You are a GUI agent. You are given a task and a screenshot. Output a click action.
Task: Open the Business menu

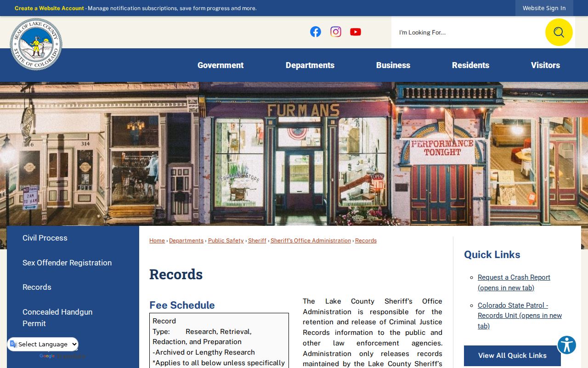[x=393, y=65]
